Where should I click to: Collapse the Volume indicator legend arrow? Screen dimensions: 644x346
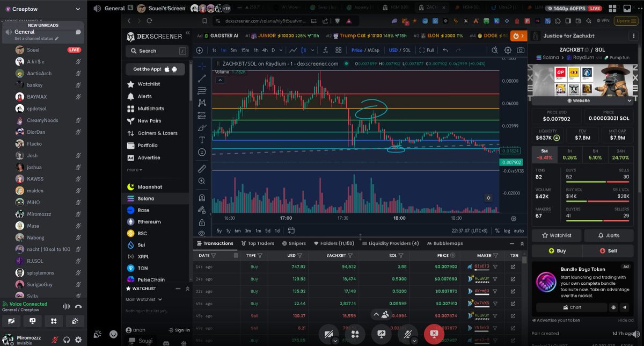220,80
